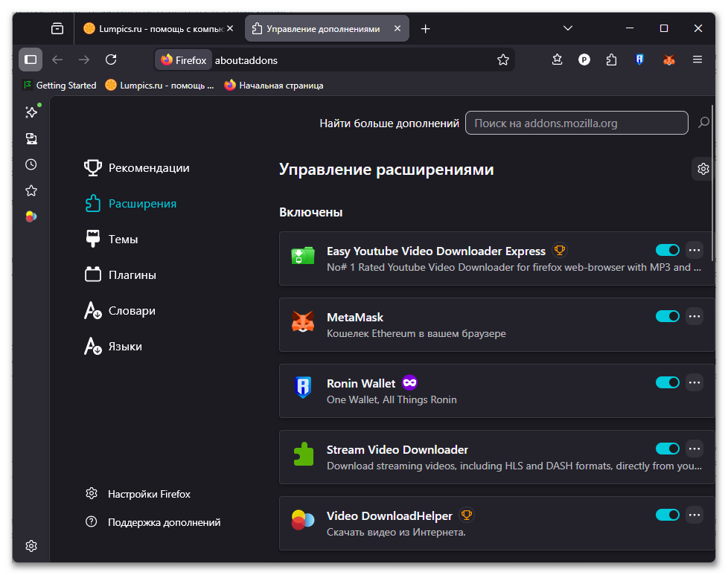Viewport: 728px width, 575px height.
Task: Close the Управление дополнениями tab
Action: click(x=397, y=28)
